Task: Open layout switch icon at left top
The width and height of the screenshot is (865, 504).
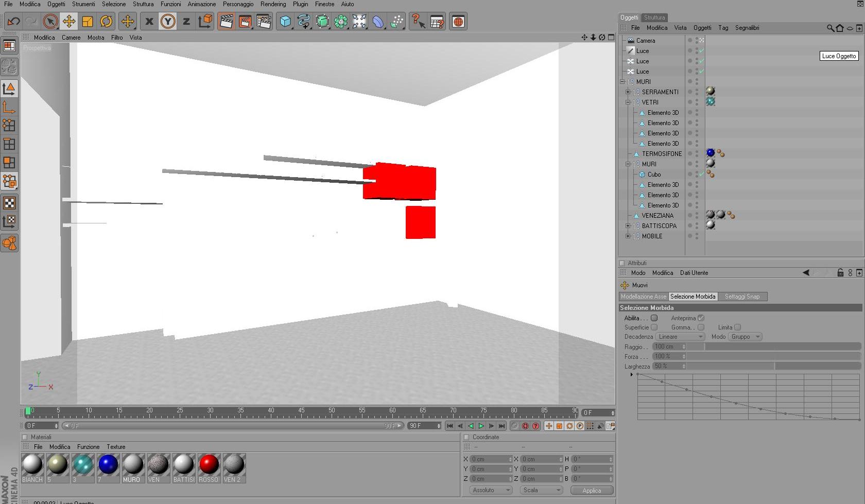Action: 9,46
